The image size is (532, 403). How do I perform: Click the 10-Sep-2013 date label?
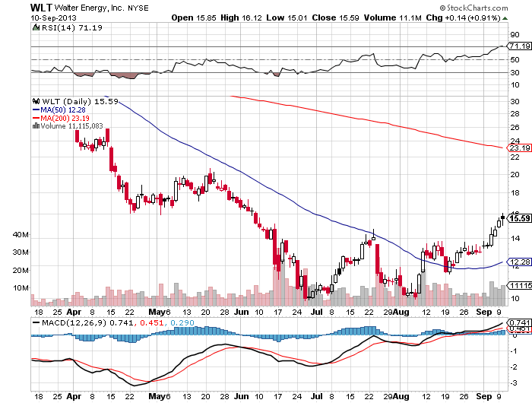tap(54, 18)
